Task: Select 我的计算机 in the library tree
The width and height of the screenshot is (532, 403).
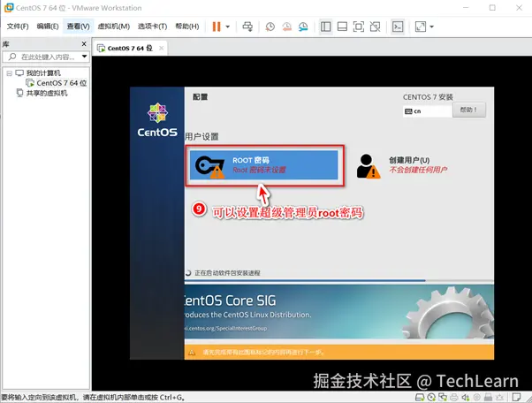Action: click(43, 73)
